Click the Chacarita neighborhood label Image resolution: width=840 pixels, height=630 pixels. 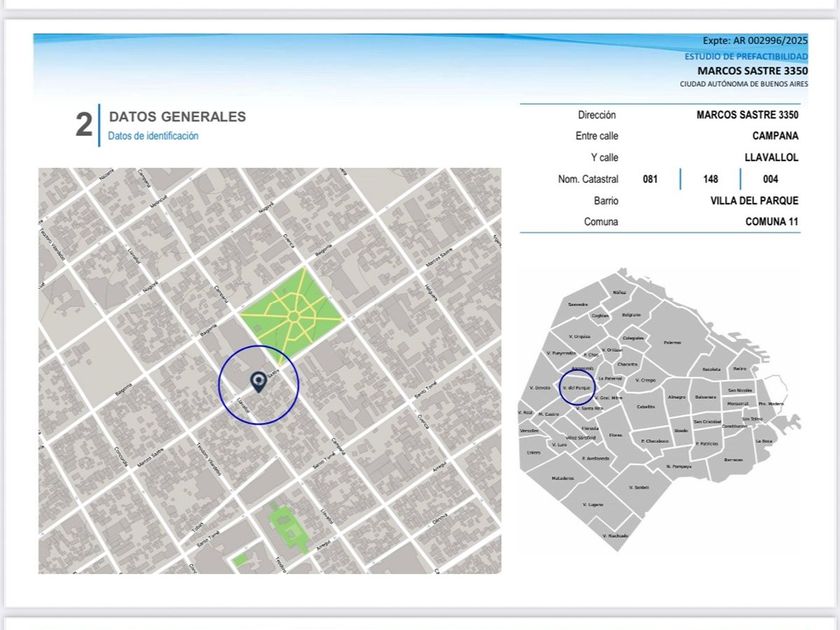coord(627,364)
